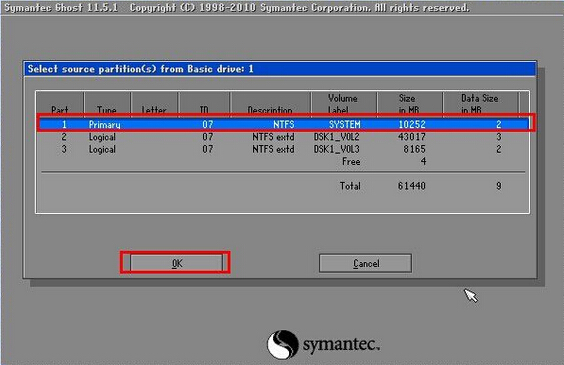Image resolution: width=564 pixels, height=365 pixels.
Task: Click the Cancel button
Action: click(x=365, y=263)
